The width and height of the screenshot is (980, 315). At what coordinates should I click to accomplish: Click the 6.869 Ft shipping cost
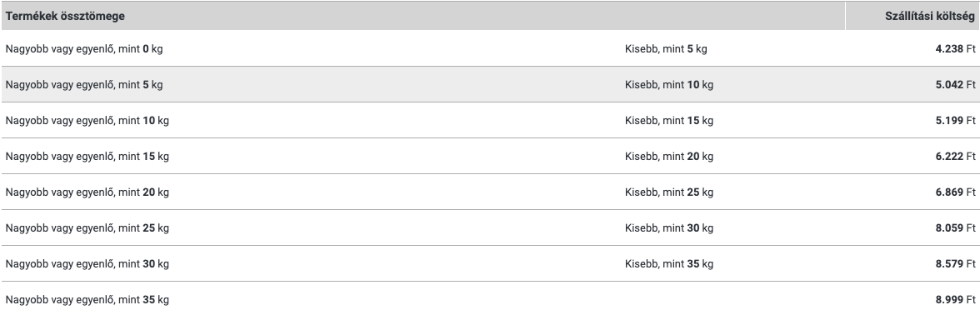(x=955, y=192)
